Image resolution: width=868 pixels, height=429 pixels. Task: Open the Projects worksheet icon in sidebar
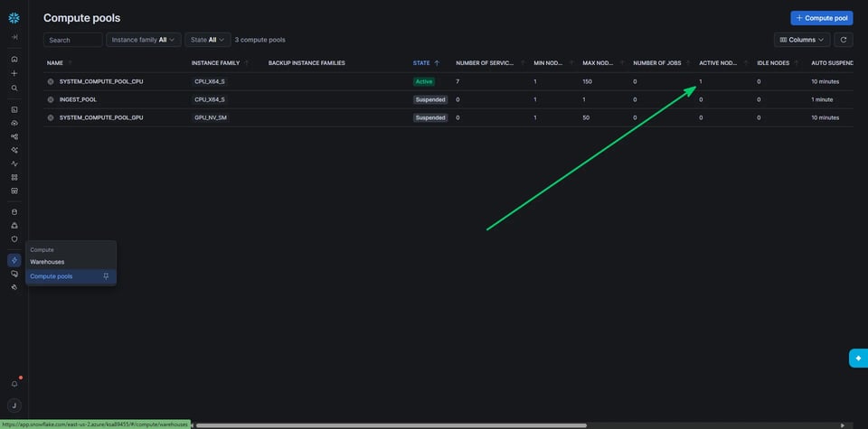14,109
